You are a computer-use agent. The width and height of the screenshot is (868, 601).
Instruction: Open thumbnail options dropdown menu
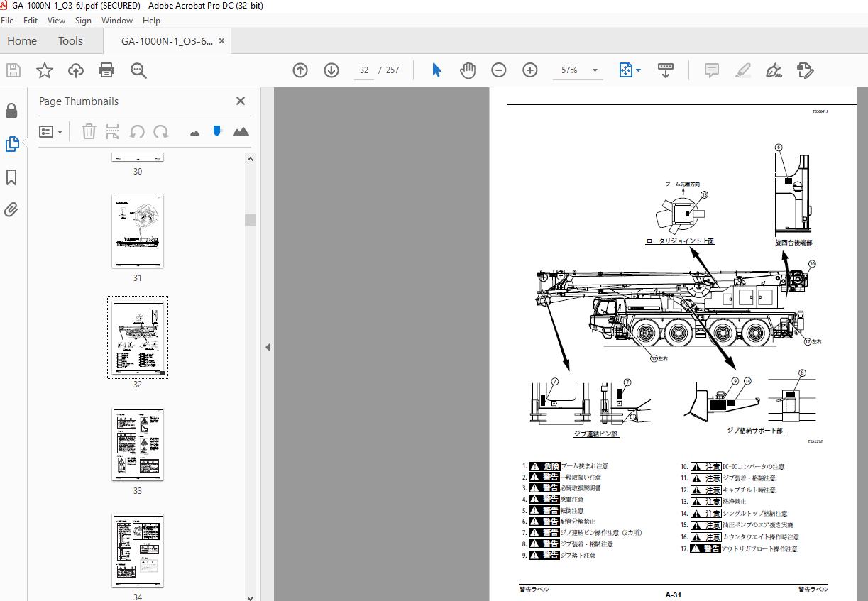click(x=50, y=131)
